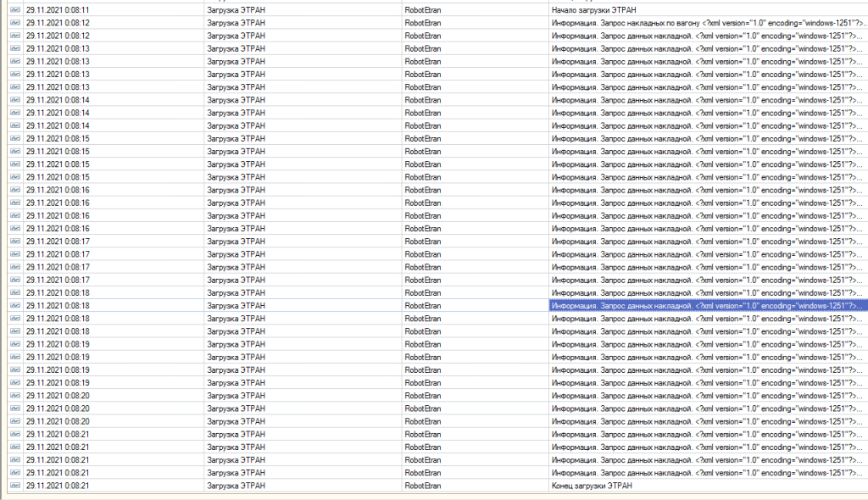Click timestamp 0:08:12 beside "Запрос данных накладной"
Viewport: 868px width, 500px height.
click(x=58, y=36)
